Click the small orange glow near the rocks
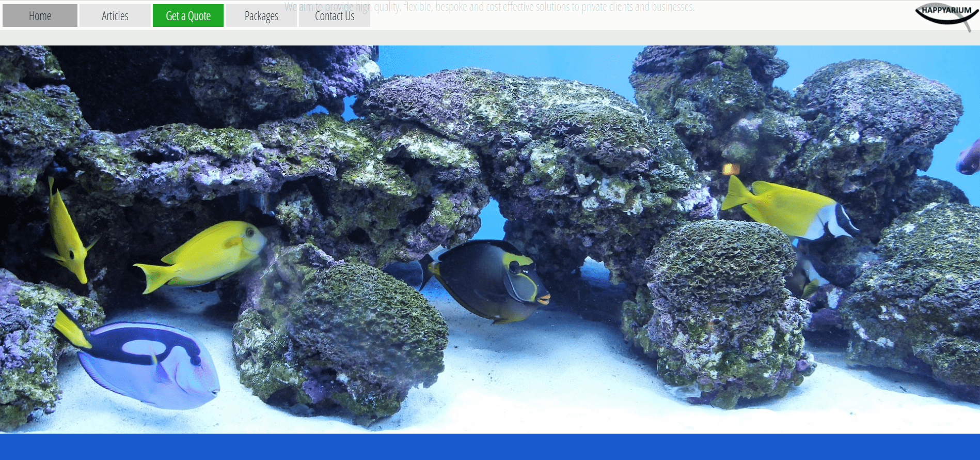The height and width of the screenshot is (460, 980). pyautogui.click(x=731, y=168)
